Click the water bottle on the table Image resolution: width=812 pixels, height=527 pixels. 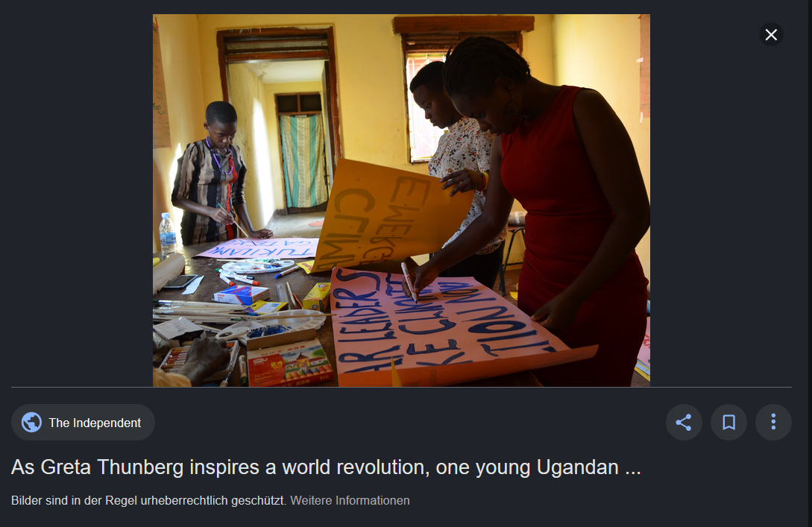[x=167, y=235]
